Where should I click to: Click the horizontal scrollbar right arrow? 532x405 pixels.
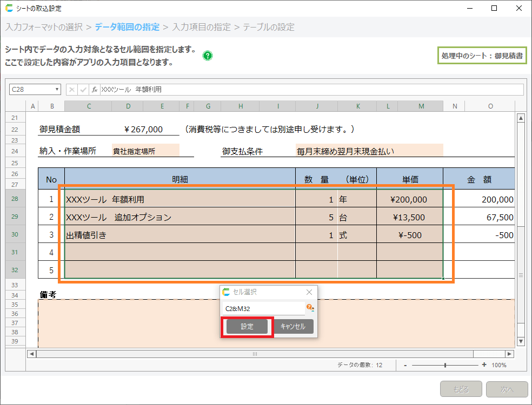tap(509, 354)
